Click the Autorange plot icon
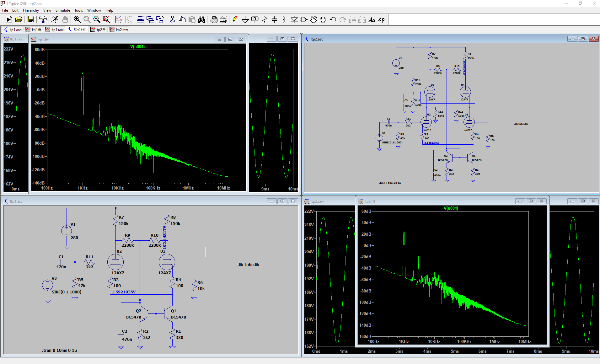This screenshot has height=364, width=600. tap(119, 20)
